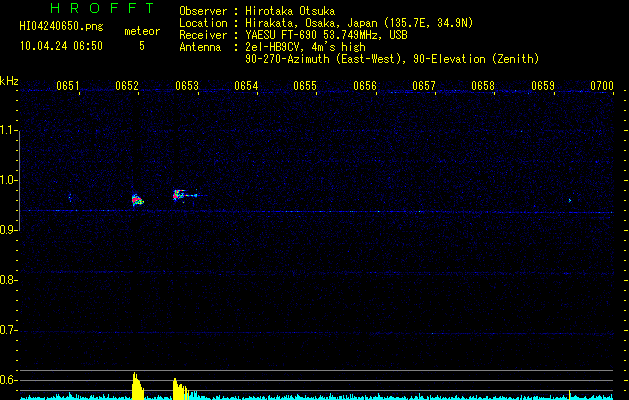Click the antenna 2el-HB9CV text
Image resolution: width=629 pixels, height=400 pixels.
click(x=275, y=47)
